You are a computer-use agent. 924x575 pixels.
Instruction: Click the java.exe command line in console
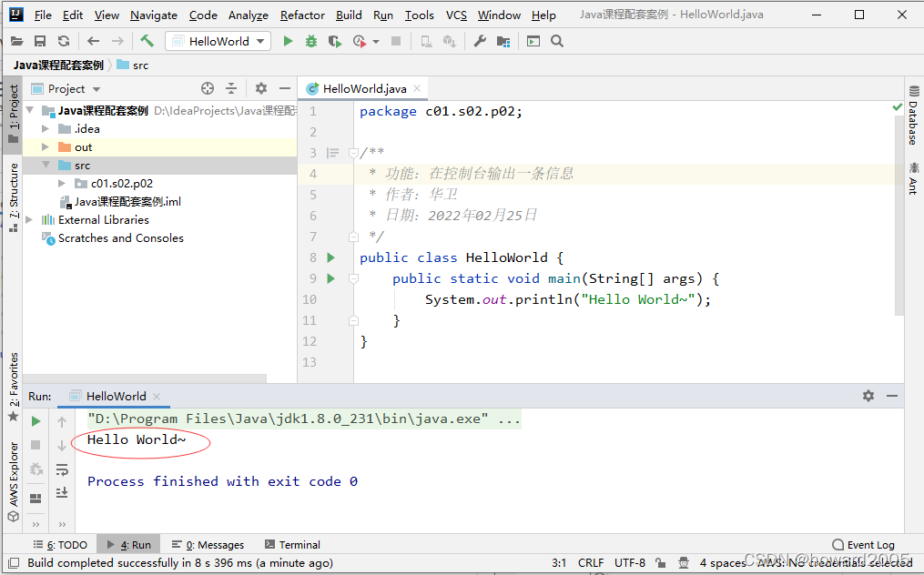pos(303,419)
